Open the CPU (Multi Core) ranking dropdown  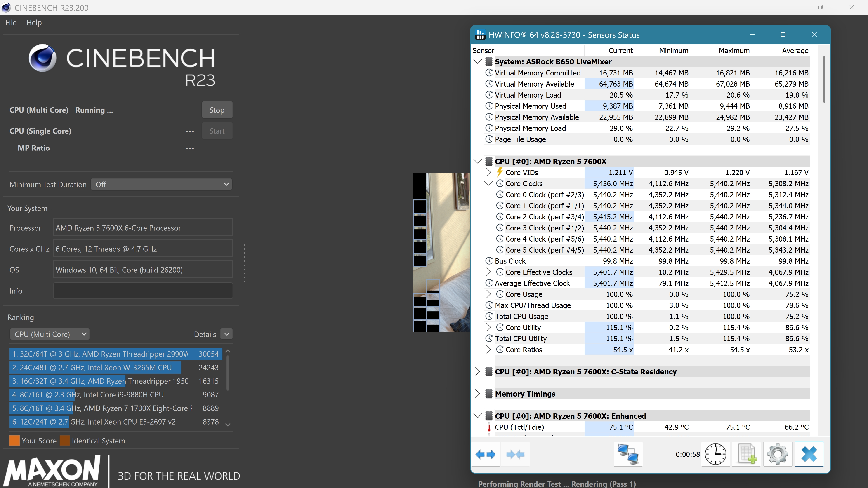pos(50,334)
